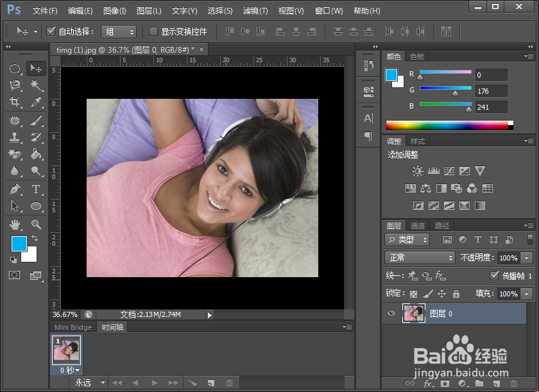
Task: Select the Crop tool
Action: tap(15, 102)
